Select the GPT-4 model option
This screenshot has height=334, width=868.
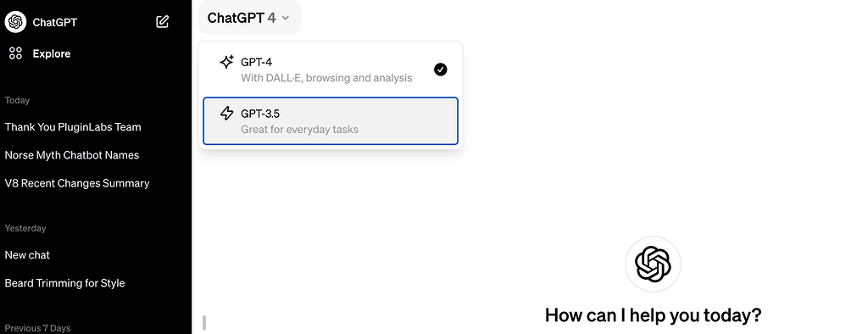tap(331, 70)
